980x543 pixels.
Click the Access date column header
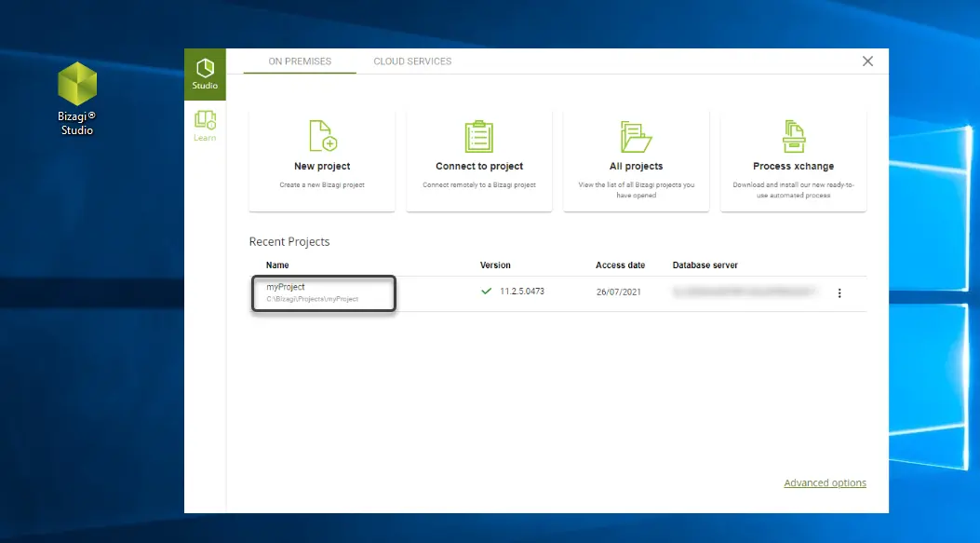coord(620,265)
